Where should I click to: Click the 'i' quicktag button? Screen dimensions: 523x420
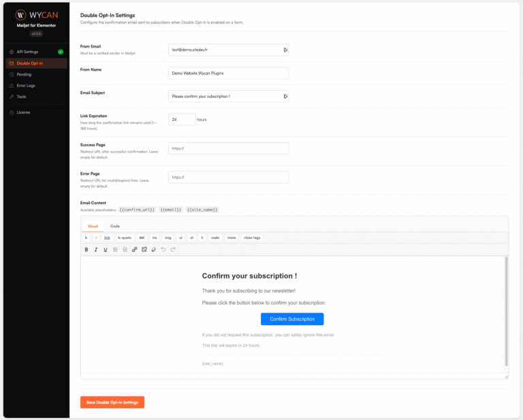(96, 238)
